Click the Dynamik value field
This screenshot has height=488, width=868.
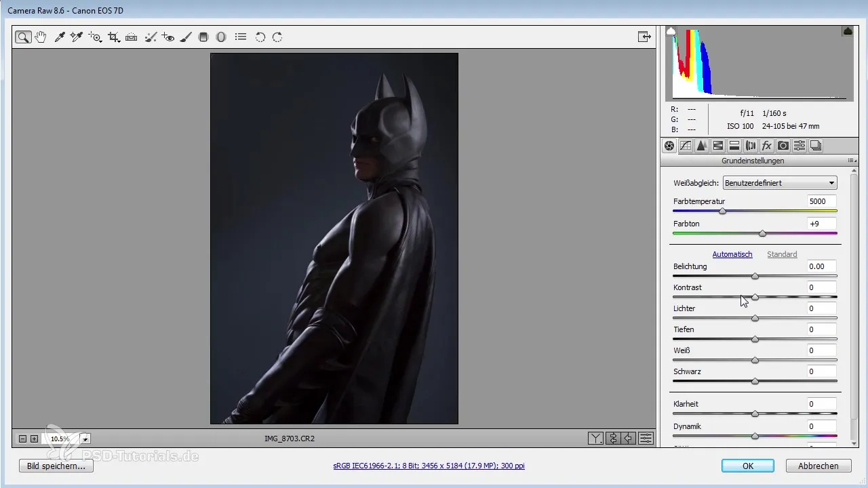[821, 426]
